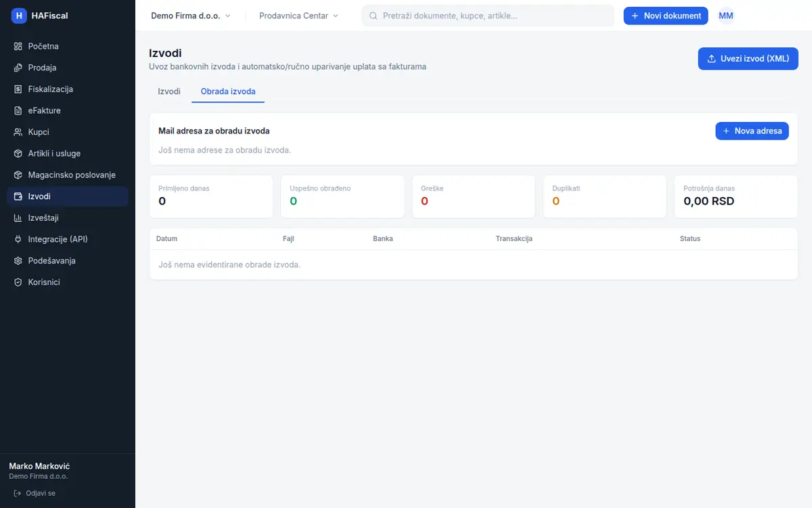Image resolution: width=812 pixels, height=508 pixels.
Task: Click the Prodaja sidebar icon
Action: tap(18, 68)
